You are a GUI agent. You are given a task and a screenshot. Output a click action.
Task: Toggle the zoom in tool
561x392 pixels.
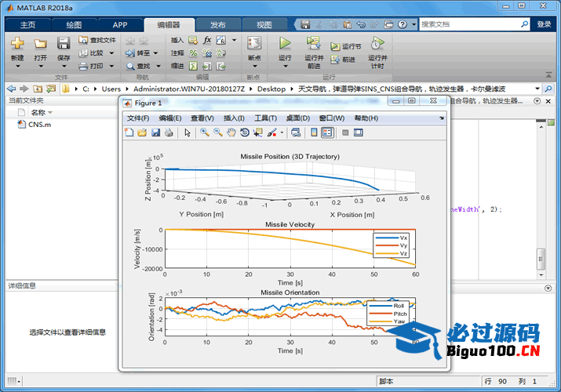204,132
